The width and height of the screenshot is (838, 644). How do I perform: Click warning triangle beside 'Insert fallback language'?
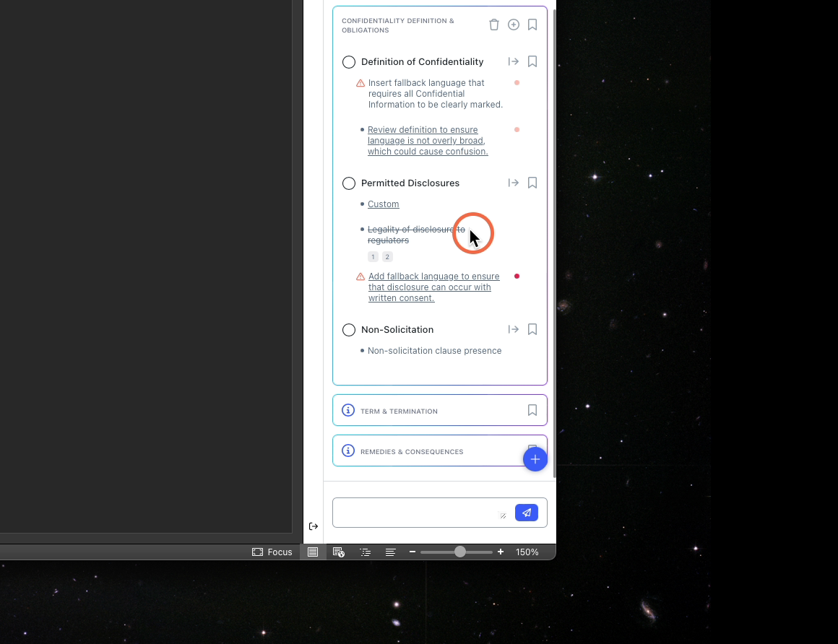[360, 83]
